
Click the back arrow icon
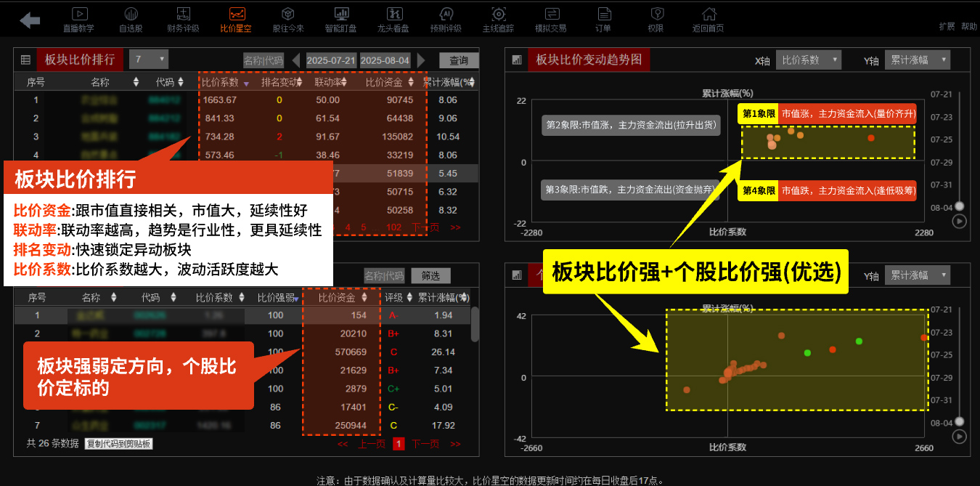click(x=30, y=20)
